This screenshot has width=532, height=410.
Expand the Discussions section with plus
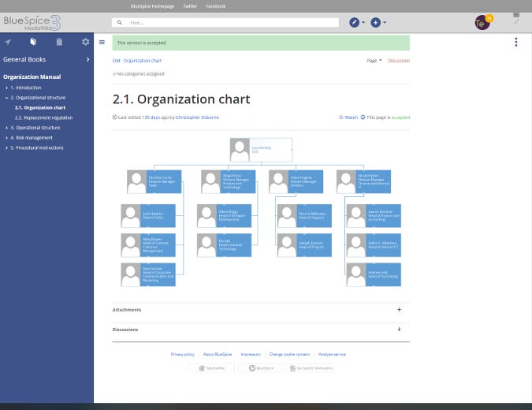click(x=399, y=330)
